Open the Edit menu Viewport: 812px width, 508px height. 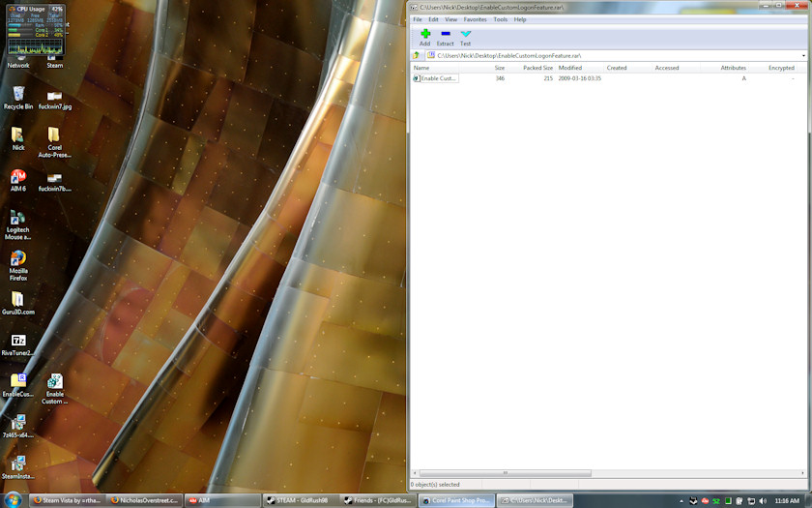[433, 19]
